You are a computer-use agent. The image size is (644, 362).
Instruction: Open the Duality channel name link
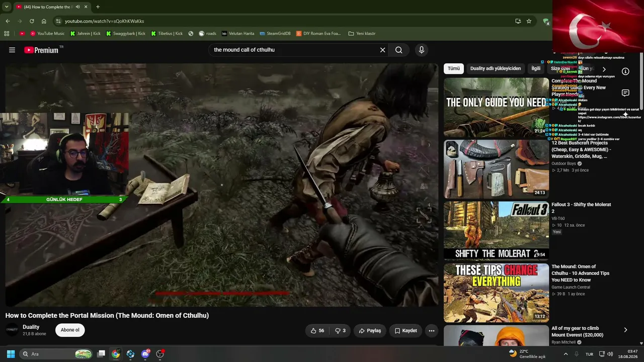(x=31, y=327)
